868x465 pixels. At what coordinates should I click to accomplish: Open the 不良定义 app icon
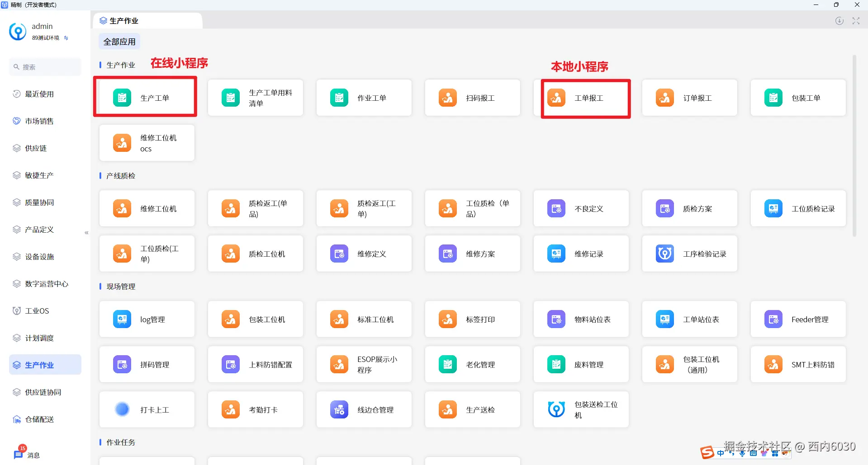click(x=556, y=208)
